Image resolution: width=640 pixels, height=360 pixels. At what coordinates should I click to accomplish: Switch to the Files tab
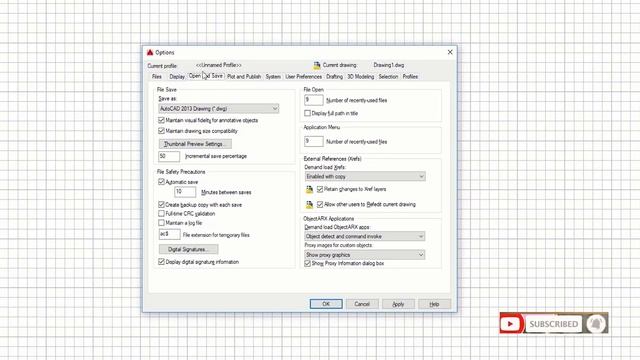tap(157, 77)
